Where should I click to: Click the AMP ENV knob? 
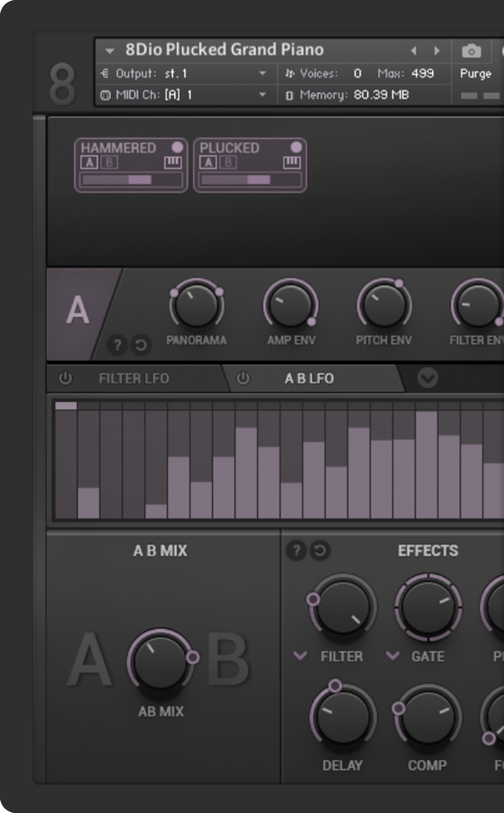290,306
